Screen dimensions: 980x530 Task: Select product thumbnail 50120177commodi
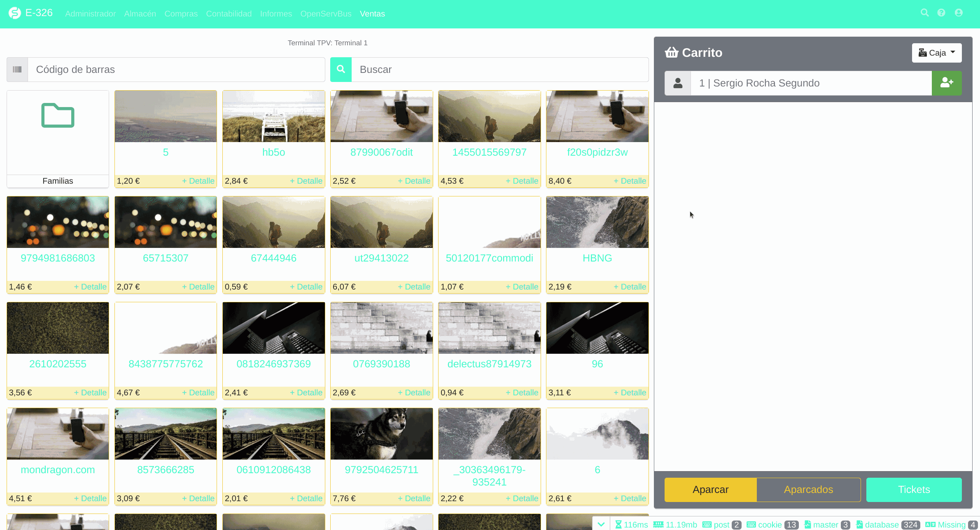point(490,222)
